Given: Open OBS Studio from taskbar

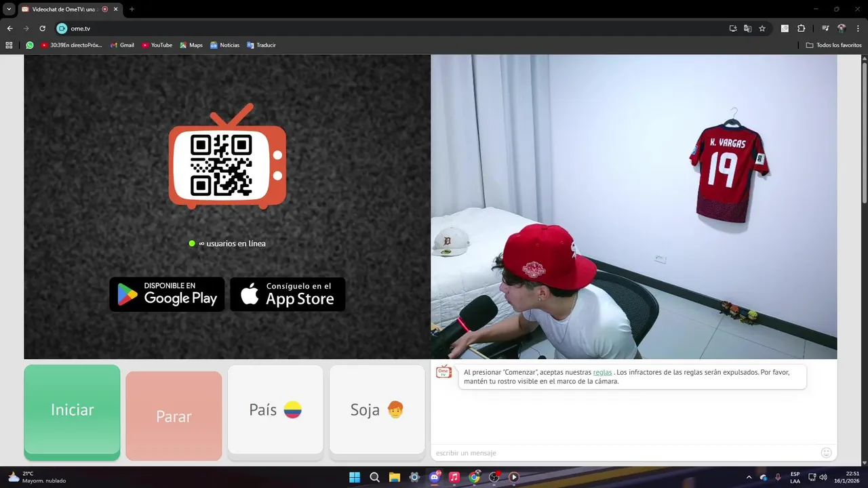Looking at the screenshot, I should pos(494,477).
